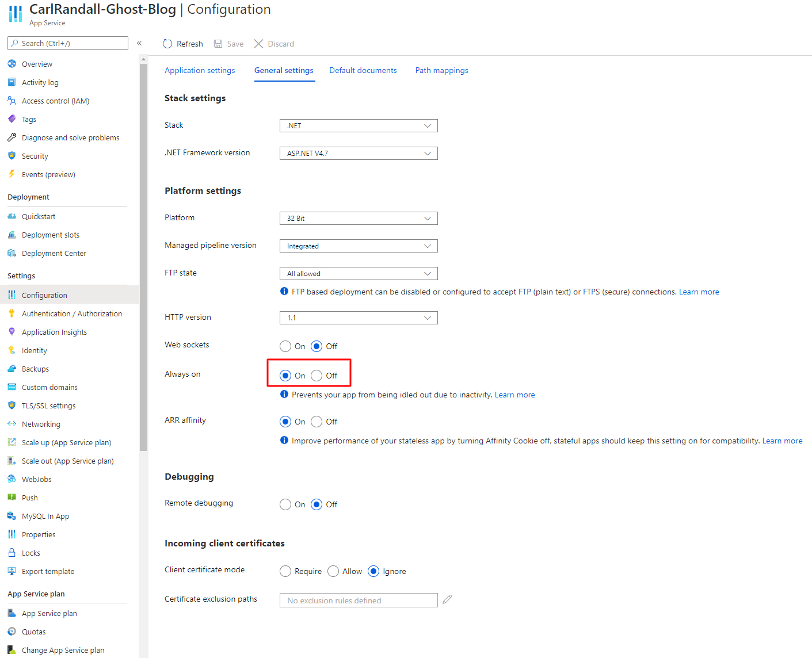Click the Activity log icon
Viewport: 812px width, 658px height.
(12, 82)
